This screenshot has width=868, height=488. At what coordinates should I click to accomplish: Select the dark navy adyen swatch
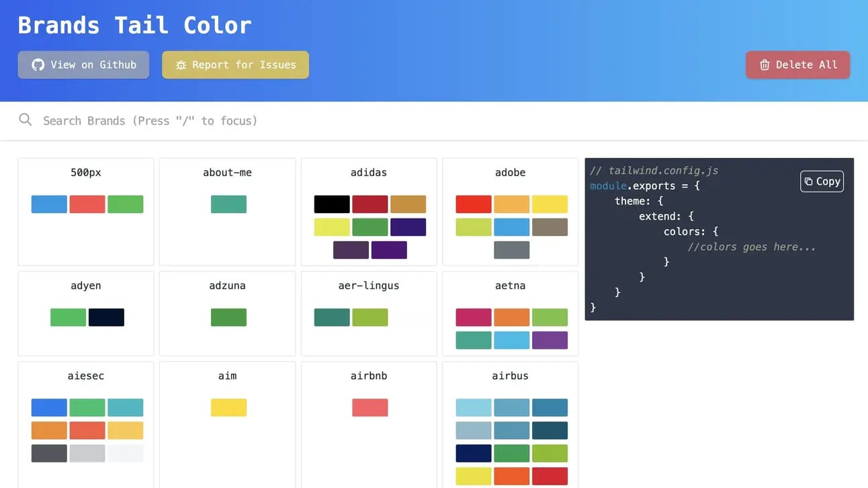(106, 317)
